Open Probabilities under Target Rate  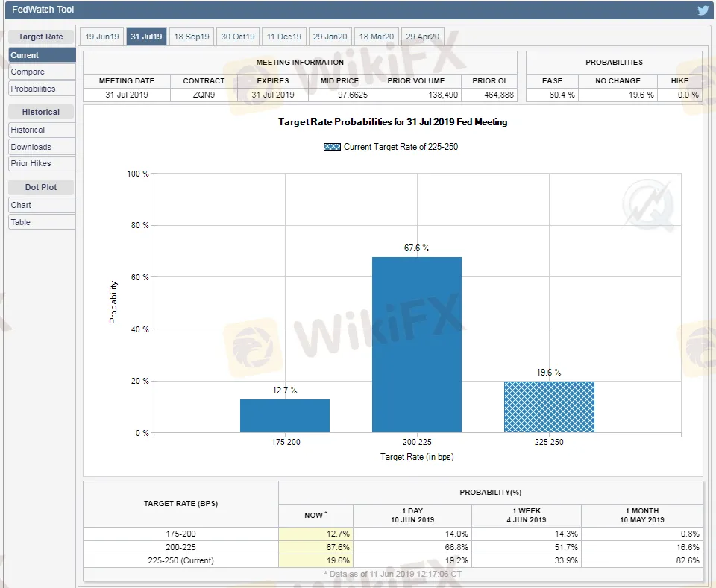(42, 89)
